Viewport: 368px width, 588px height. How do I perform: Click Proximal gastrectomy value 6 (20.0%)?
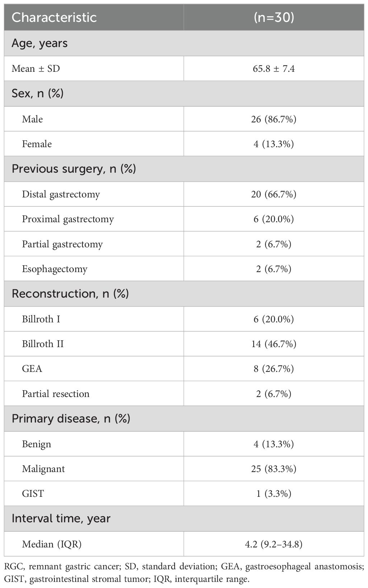[274, 219]
